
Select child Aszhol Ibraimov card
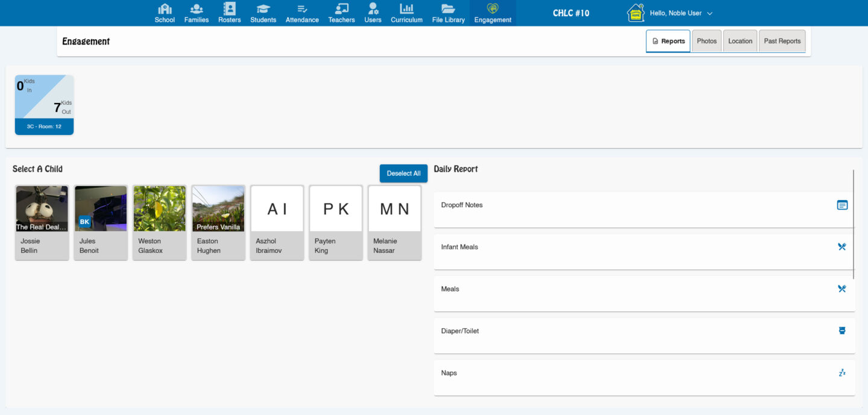pyautogui.click(x=277, y=222)
